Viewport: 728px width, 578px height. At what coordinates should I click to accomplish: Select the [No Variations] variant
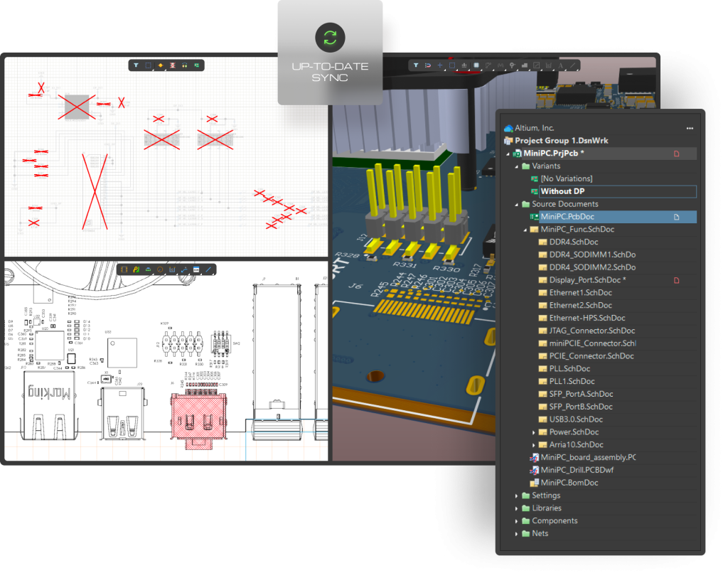(566, 179)
